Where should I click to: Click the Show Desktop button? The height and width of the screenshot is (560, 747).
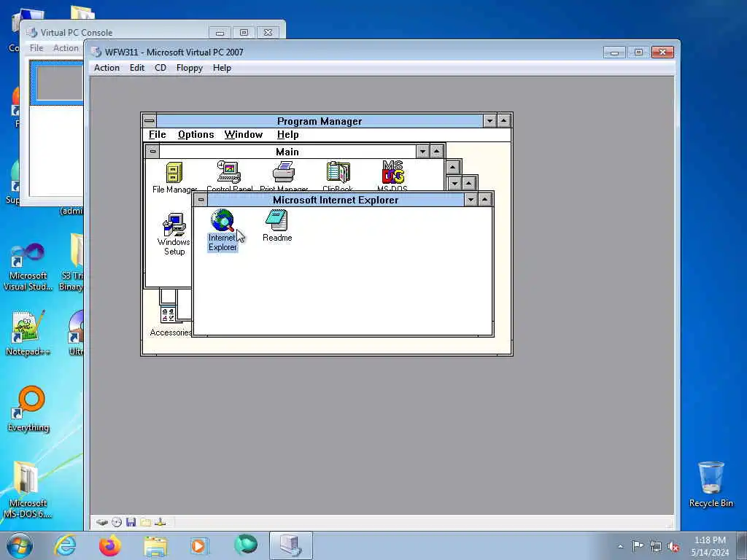click(x=742, y=545)
